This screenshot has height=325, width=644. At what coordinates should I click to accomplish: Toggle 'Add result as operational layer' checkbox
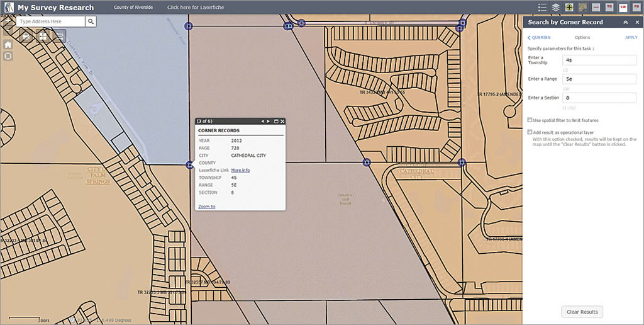530,132
